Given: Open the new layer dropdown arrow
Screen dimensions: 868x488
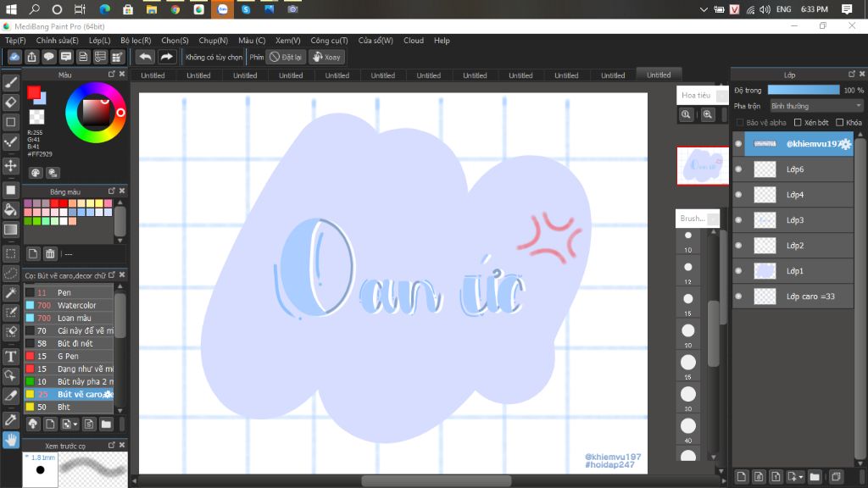Looking at the screenshot, I should (x=802, y=477).
